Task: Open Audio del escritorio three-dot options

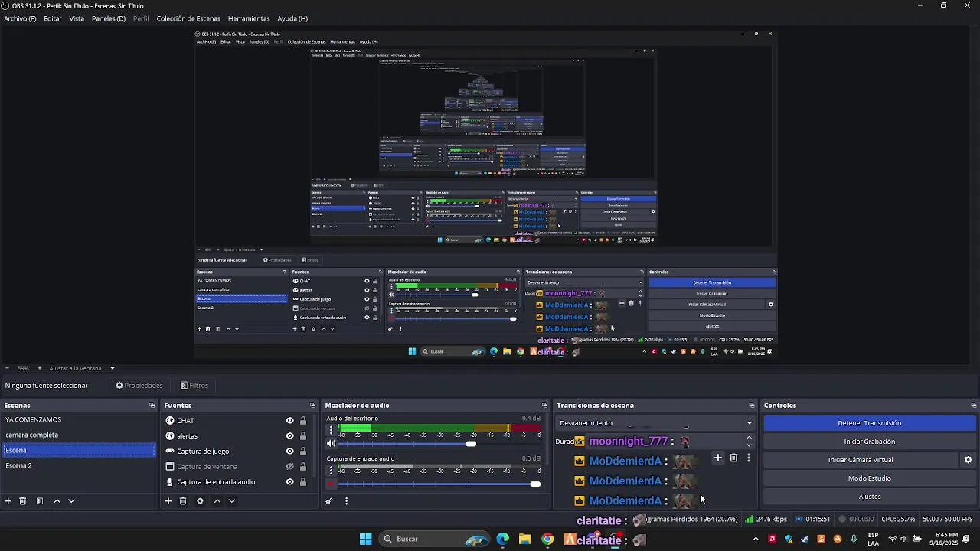Action: tap(331, 431)
